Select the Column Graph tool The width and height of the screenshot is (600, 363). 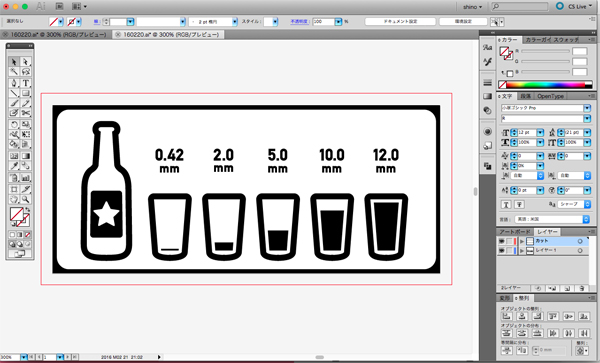[x=25, y=178]
